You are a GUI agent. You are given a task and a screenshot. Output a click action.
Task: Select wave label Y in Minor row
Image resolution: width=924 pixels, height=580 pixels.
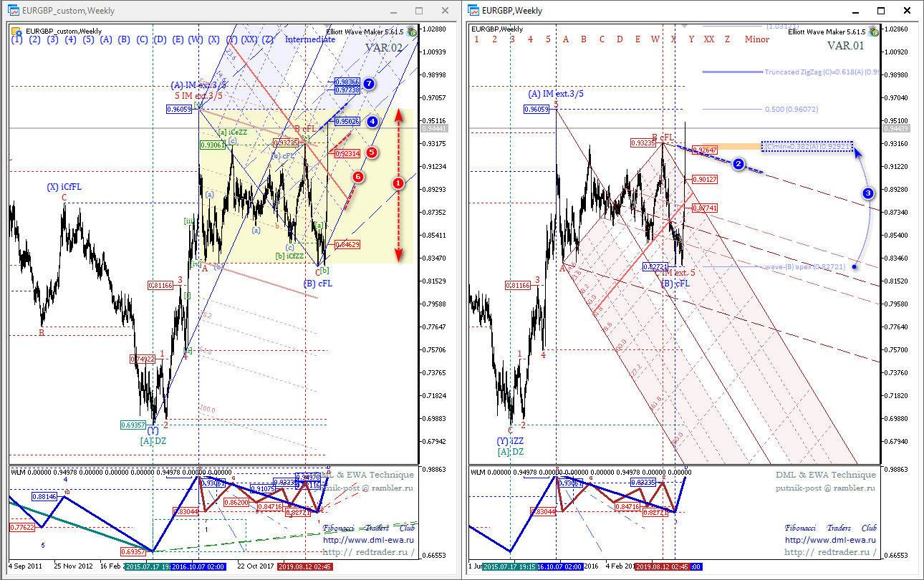coord(691,39)
